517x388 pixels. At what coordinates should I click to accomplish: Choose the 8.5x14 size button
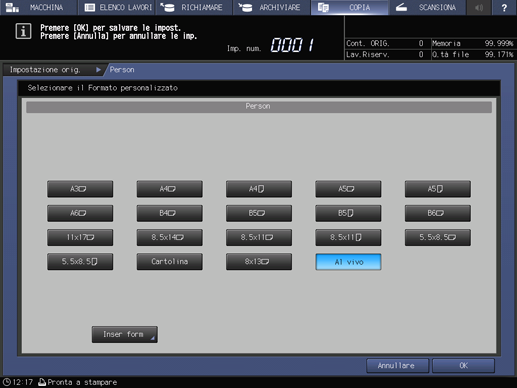(169, 237)
